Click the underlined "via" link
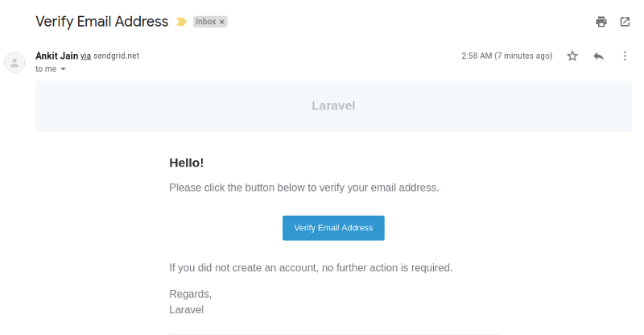644x335 pixels. (x=85, y=56)
